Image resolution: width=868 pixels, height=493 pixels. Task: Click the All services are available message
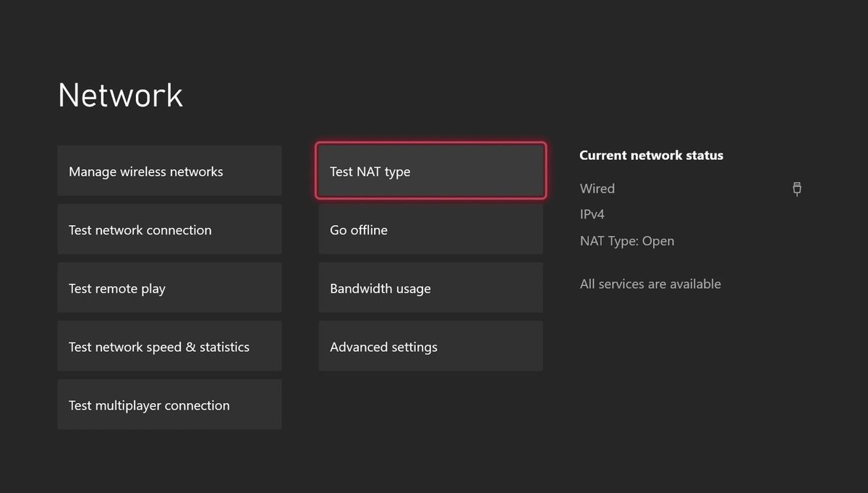pyautogui.click(x=650, y=284)
